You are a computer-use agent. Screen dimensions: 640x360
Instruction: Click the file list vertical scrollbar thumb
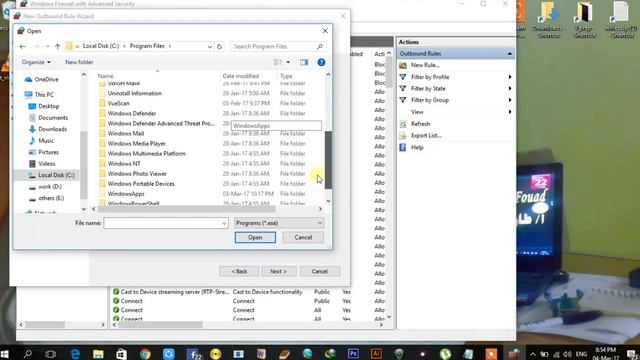point(328,160)
